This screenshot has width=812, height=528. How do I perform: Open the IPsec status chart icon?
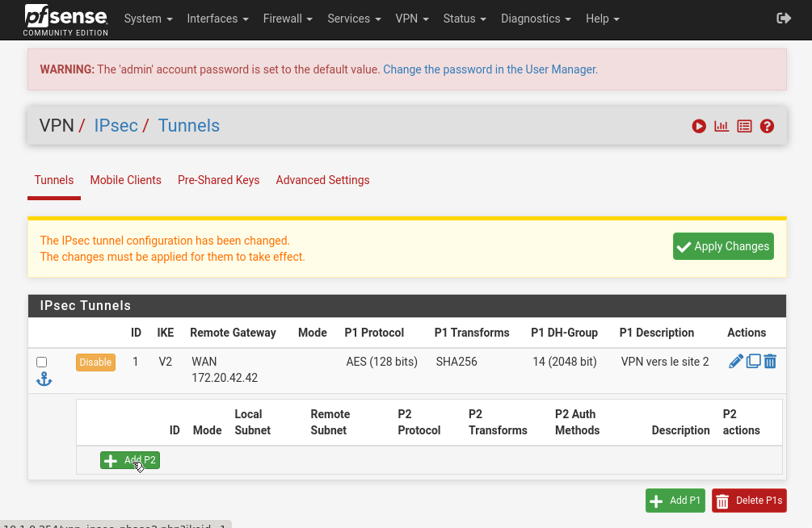click(722, 126)
